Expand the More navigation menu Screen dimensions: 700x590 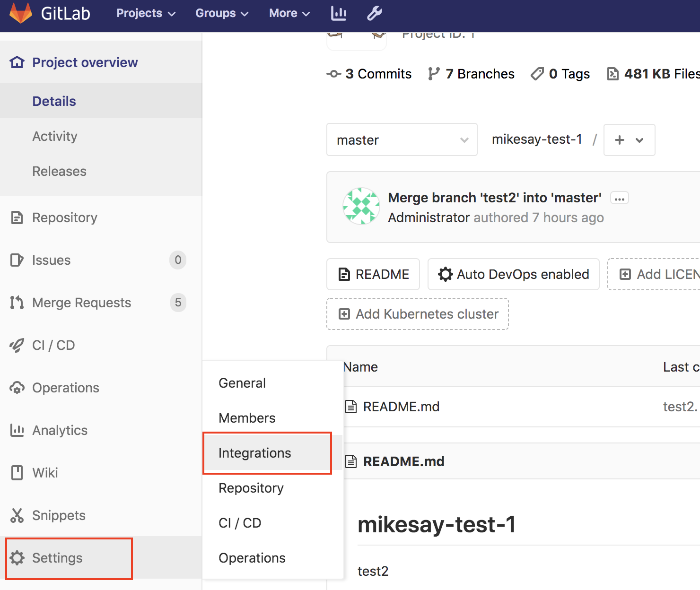pyautogui.click(x=289, y=13)
